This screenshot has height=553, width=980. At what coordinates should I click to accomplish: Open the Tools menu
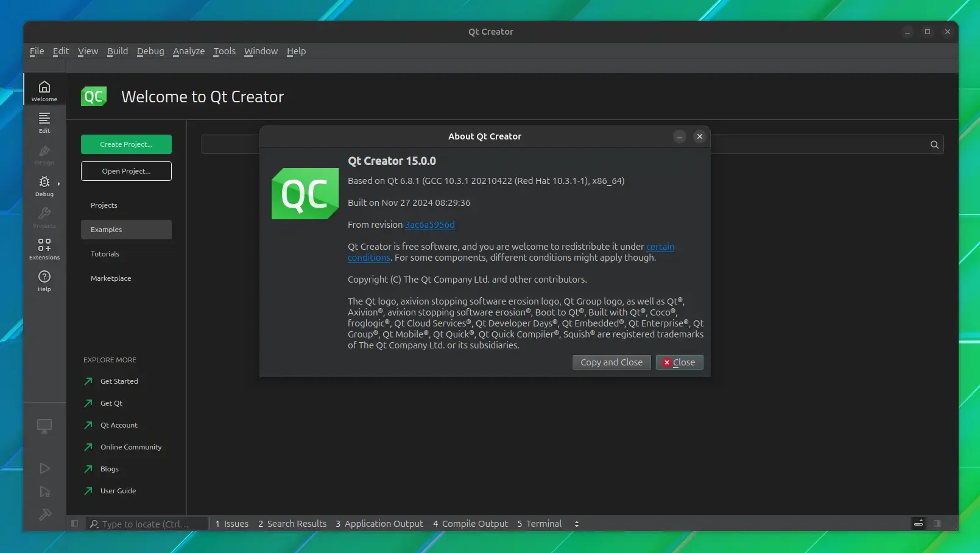tap(224, 51)
